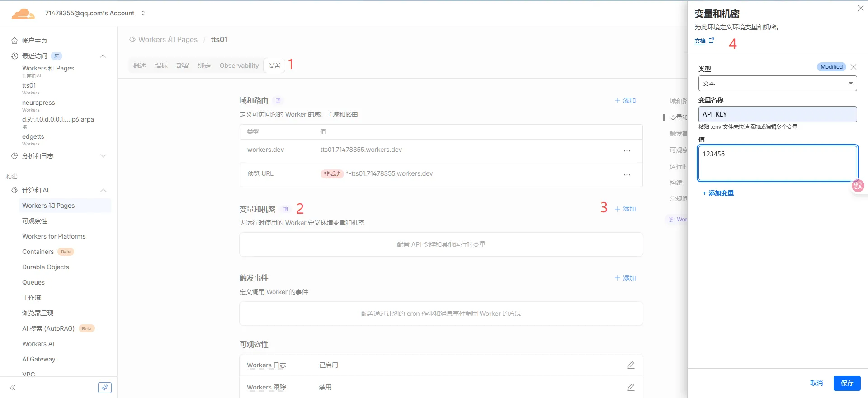The height and width of the screenshot is (398, 868).
Task: Click the 保存 button
Action: (x=847, y=383)
